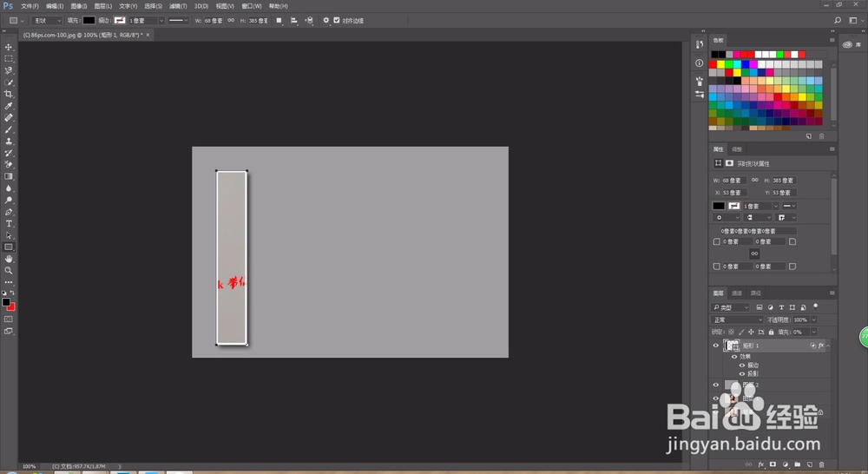Screen dimensions: 868x474
Task: Open the 滤镜(T) menu
Action: (x=178, y=6)
